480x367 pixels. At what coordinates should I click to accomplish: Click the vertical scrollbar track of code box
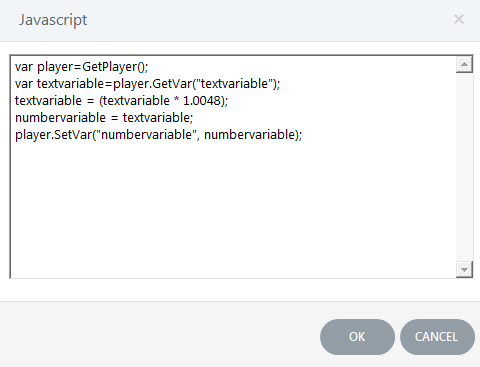pyautogui.click(x=464, y=167)
